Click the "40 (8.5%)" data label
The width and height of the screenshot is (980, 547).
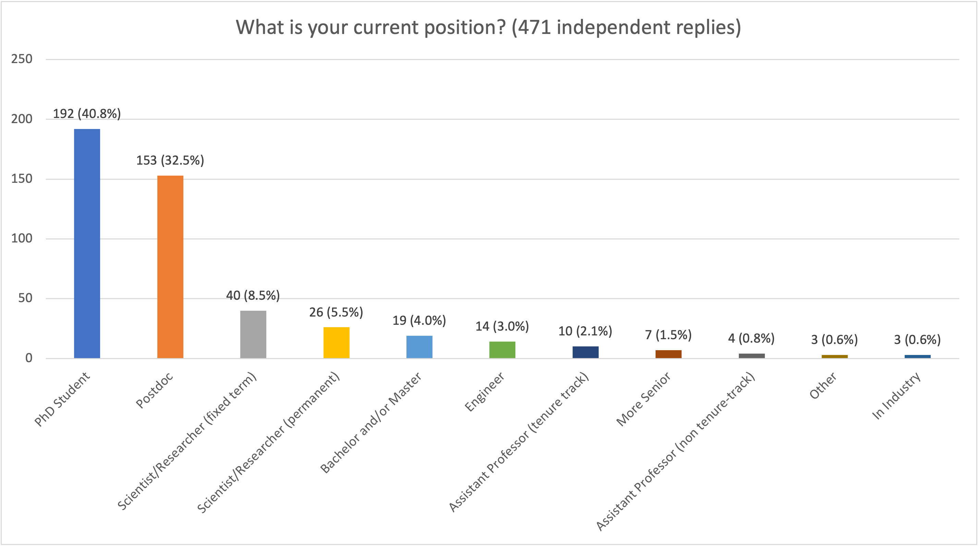pos(253,295)
